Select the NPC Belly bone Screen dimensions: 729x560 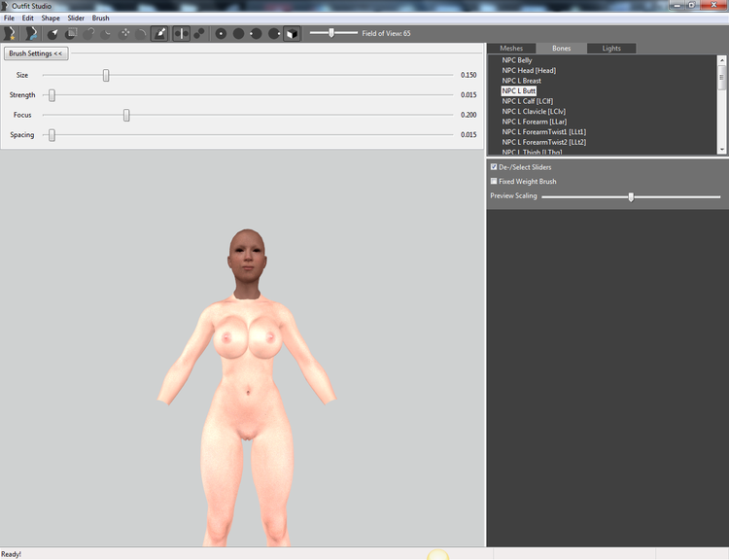coord(517,60)
